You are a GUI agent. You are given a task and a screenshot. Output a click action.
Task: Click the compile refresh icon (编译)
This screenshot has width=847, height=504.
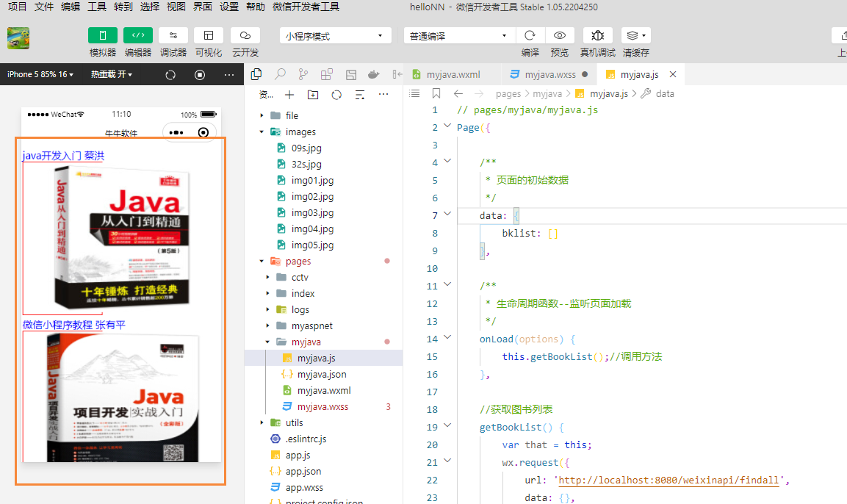(530, 35)
